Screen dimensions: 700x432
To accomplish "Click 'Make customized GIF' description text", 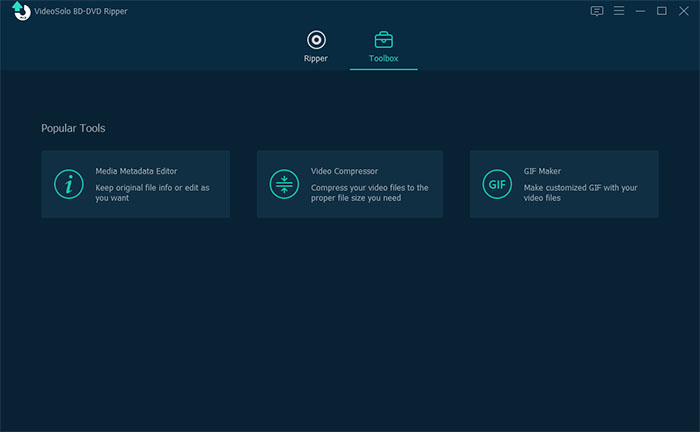I will 580,193.
